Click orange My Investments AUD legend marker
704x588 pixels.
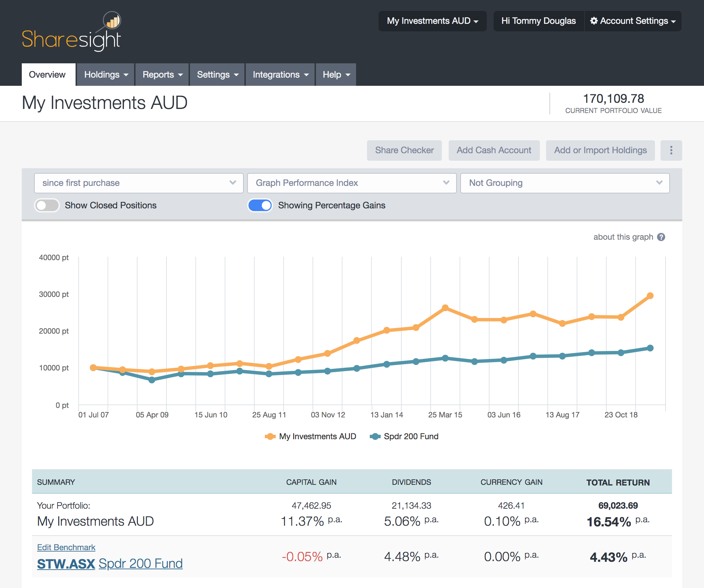[x=270, y=436]
